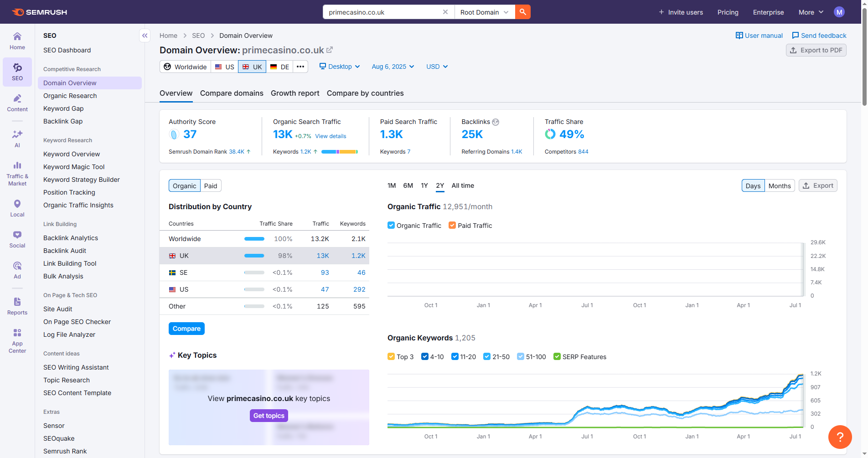This screenshot has height=458, width=868.
Task: Collapse the SEO sidebar panel
Action: 145,36
